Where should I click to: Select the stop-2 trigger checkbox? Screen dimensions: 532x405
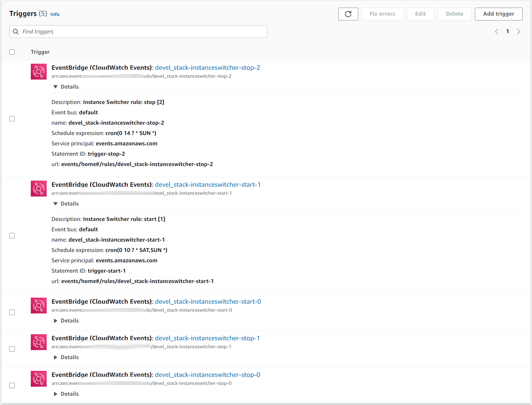click(x=12, y=119)
